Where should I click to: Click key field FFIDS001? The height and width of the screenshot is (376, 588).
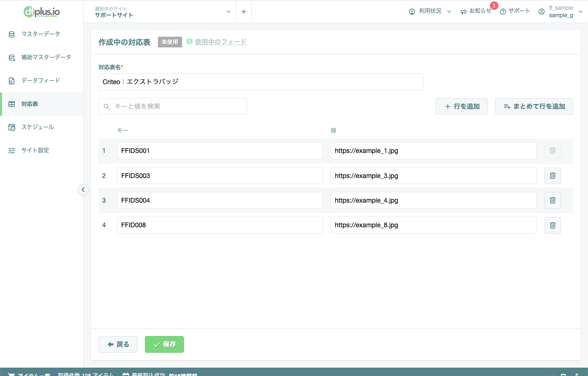220,151
